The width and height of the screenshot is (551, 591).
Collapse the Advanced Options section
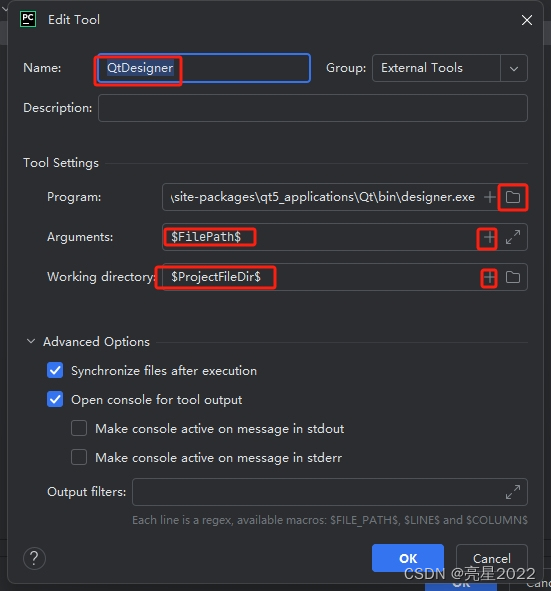(31, 341)
